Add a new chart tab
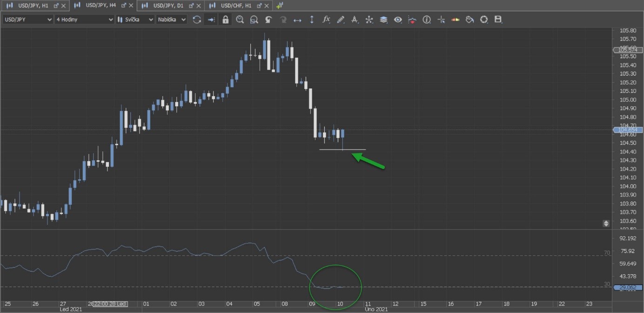 click(280, 6)
